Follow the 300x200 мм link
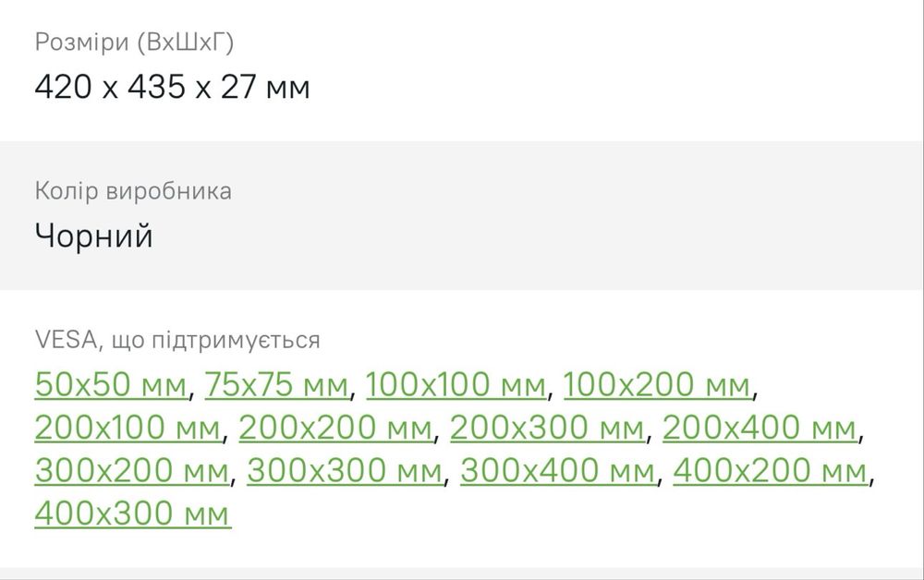Viewport: 924px width, 580px height. click(x=131, y=471)
